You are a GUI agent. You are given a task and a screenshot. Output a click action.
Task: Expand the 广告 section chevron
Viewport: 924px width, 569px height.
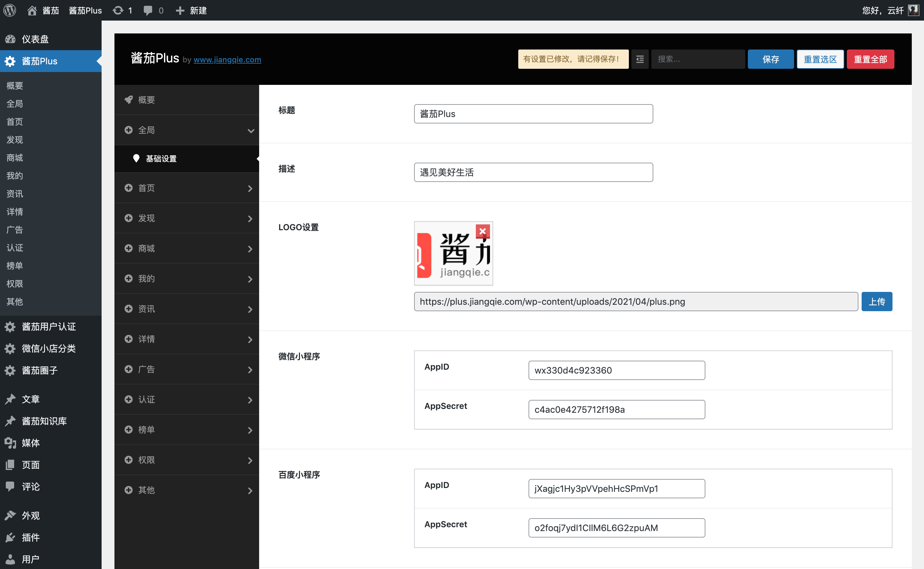(250, 370)
